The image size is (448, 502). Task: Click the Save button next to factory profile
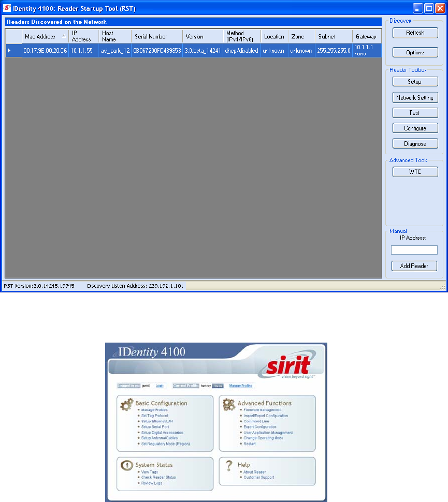[x=218, y=386]
